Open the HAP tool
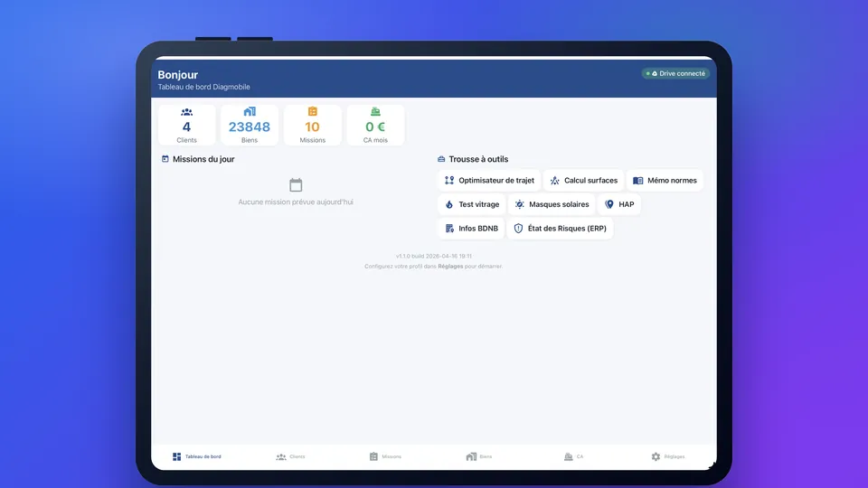The width and height of the screenshot is (868, 488). [618, 204]
